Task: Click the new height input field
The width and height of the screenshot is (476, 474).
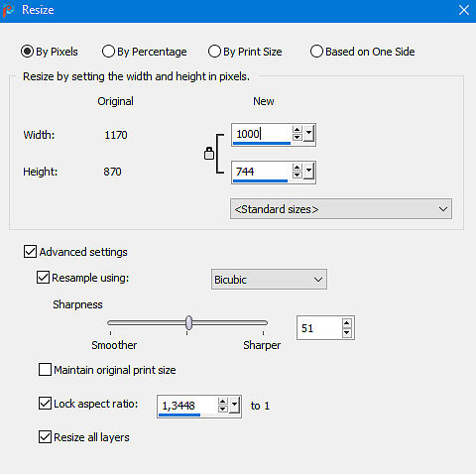Action: [x=261, y=172]
